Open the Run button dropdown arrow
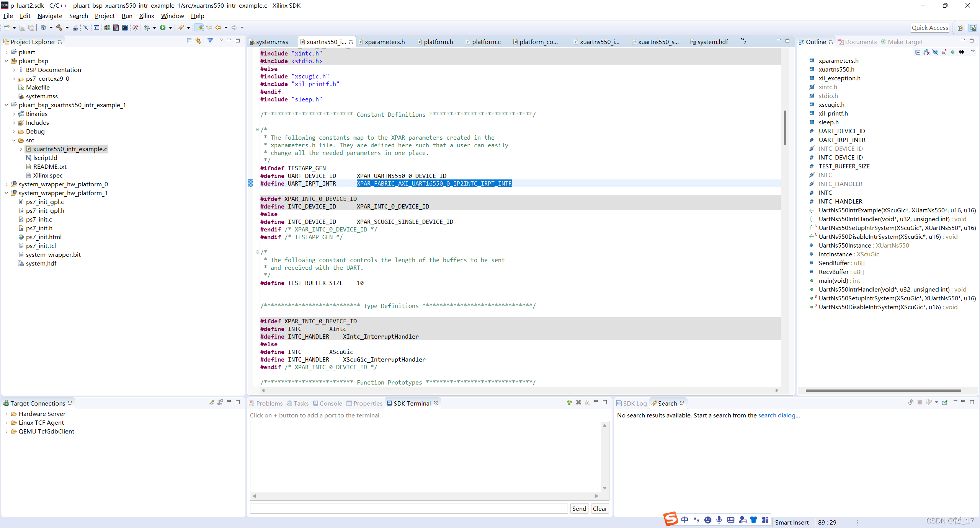Image resolution: width=980 pixels, height=528 pixels. [x=170, y=28]
